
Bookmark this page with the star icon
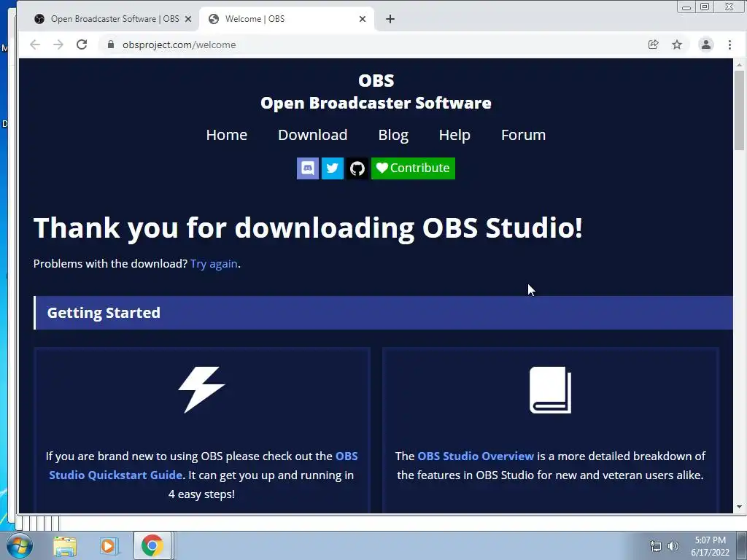tap(677, 44)
